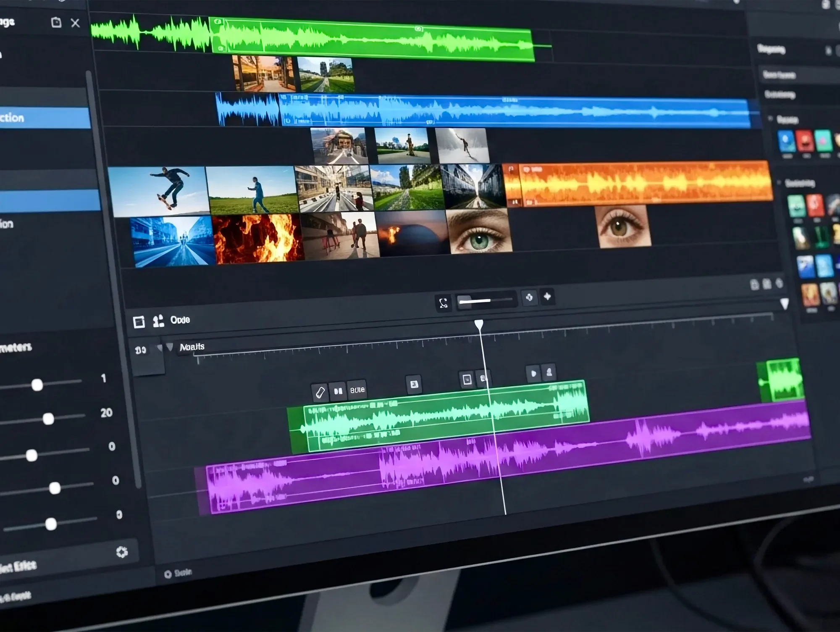Select the snowy skier thumbnail
The height and width of the screenshot is (632, 840).
coord(462,145)
